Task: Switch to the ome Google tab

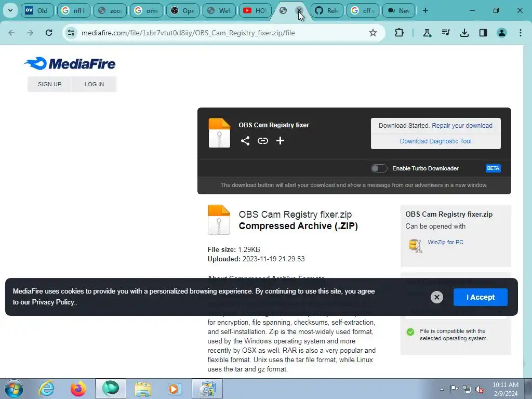Action: point(146,10)
